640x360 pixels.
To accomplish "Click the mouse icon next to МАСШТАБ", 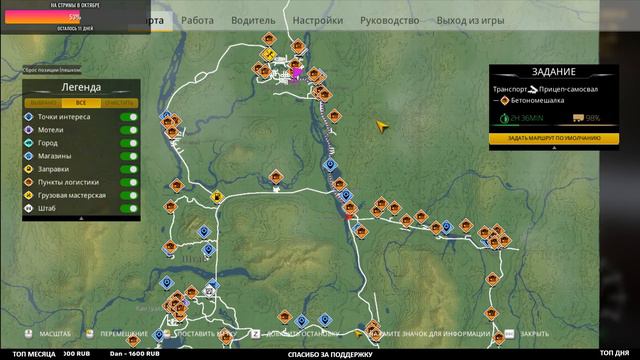I will 28,334.
